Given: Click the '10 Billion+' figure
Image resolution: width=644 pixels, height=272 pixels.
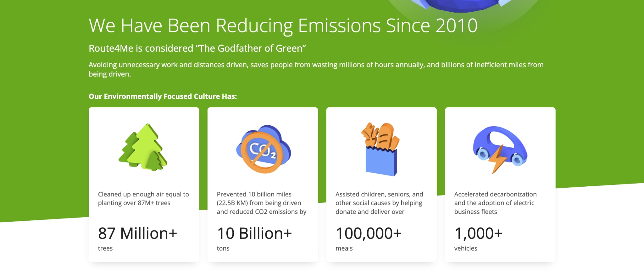Looking at the screenshot, I should 254,233.
